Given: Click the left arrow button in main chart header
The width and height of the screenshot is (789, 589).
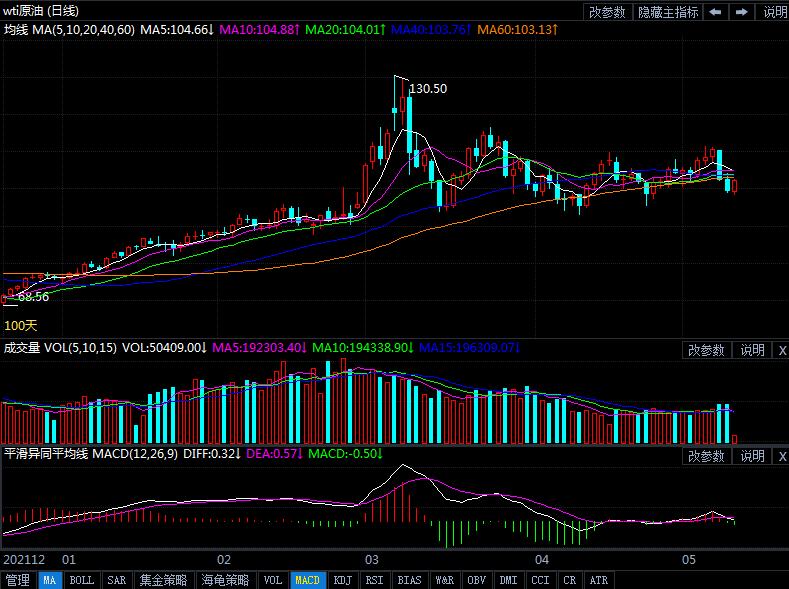Looking at the screenshot, I should [x=716, y=12].
